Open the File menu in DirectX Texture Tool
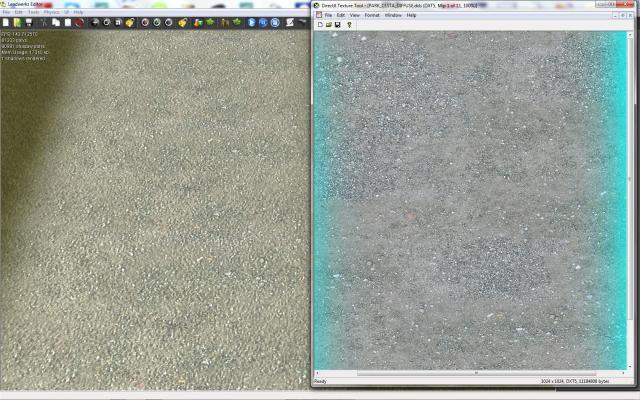Image resolution: width=640 pixels, height=400 pixels. (327, 15)
